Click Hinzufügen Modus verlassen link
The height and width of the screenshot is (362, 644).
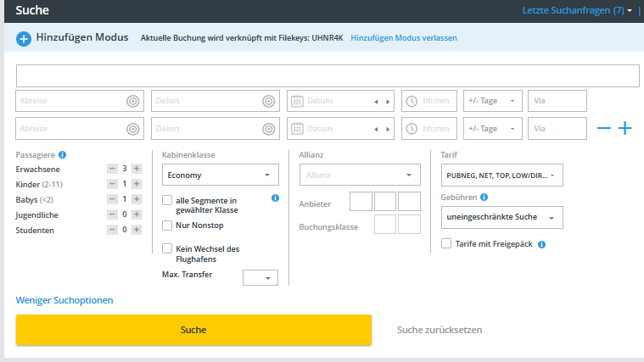coord(403,38)
